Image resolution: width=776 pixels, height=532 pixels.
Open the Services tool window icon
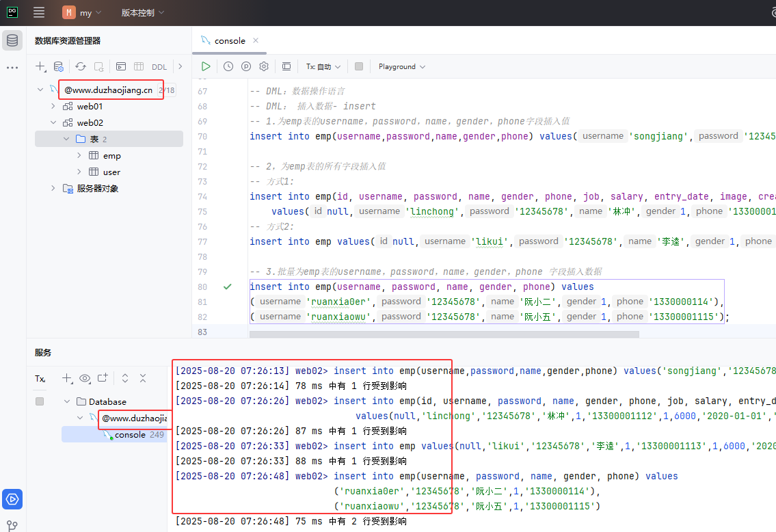coord(12,499)
